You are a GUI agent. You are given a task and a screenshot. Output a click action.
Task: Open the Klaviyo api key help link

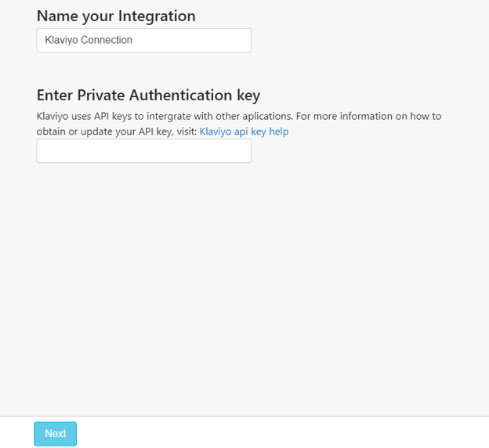click(x=244, y=132)
